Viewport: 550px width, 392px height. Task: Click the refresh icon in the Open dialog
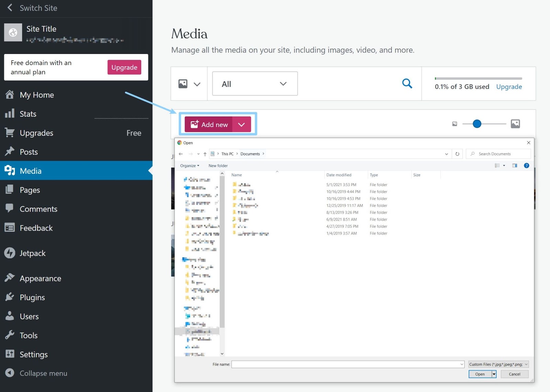458,154
